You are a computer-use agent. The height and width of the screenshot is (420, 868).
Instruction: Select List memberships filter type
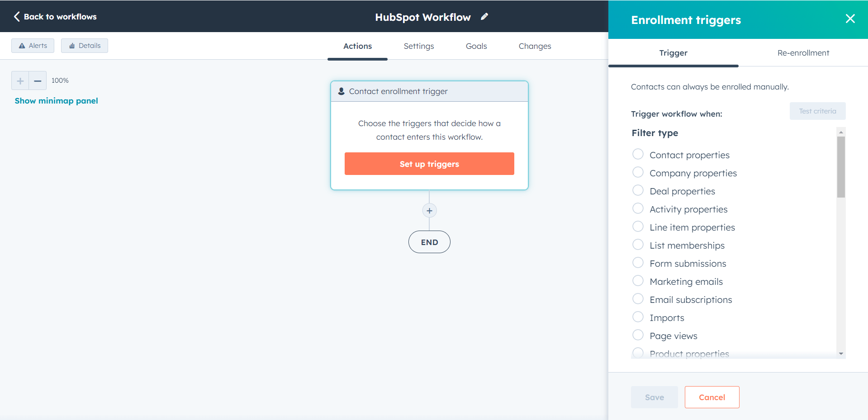pos(638,245)
